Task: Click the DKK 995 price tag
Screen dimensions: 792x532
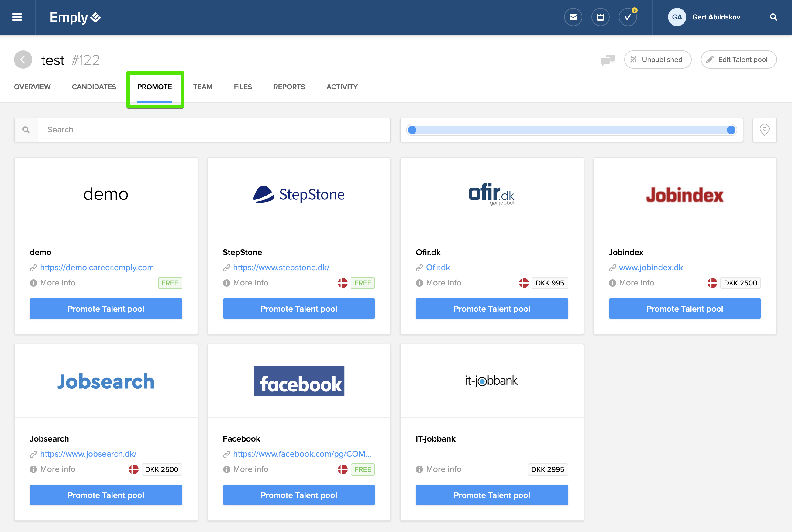Action: point(549,283)
